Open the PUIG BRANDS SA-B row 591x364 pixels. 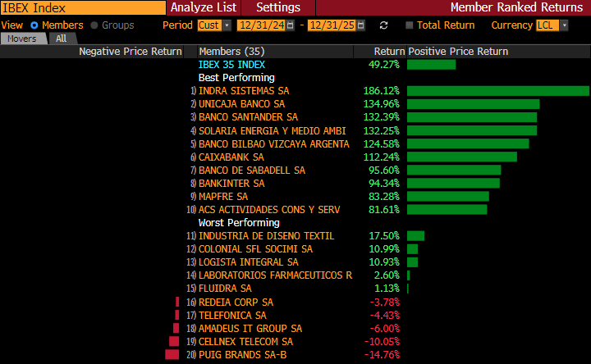pyautogui.click(x=244, y=354)
